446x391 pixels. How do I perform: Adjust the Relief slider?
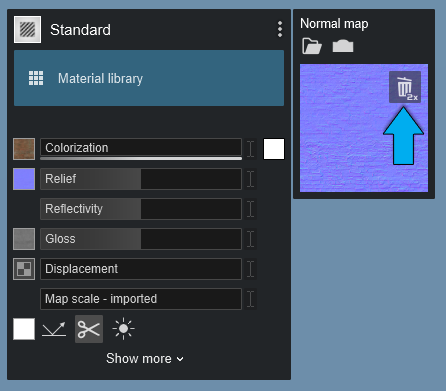(141, 179)
